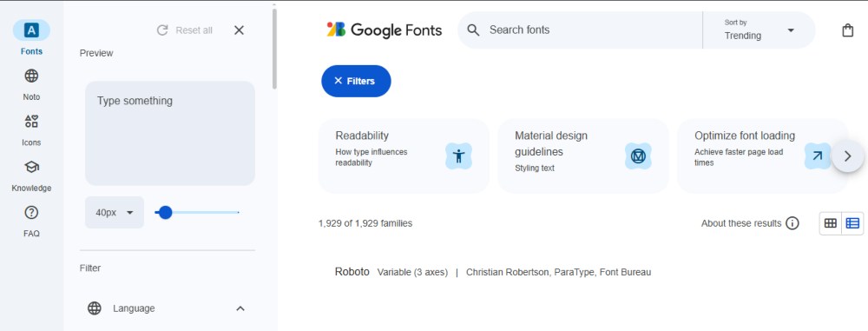This screenshot has height=331, width=868.
Task: Switch to grid view layout
Action: [x=831, y=223]
